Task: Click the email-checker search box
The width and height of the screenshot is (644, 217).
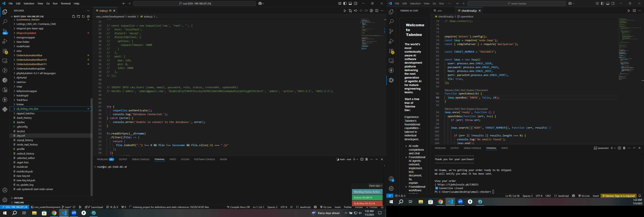Action: (516, 3)
